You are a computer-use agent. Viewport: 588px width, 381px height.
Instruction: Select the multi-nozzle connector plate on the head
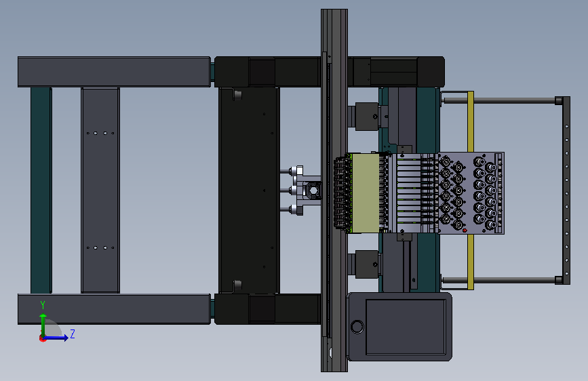pyautogui.click(x=471, y=193)
